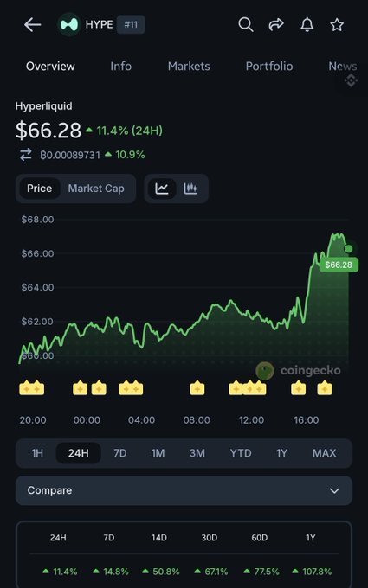Open the search magnifier icon
The image size is (368, 588).
[246, 25]
